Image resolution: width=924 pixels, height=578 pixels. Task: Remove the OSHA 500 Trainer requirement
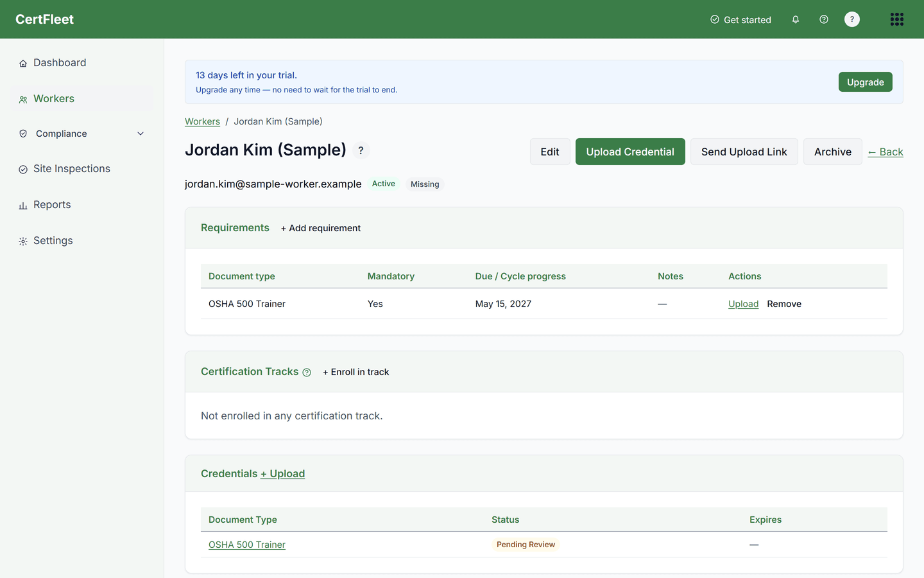[784, 304]
